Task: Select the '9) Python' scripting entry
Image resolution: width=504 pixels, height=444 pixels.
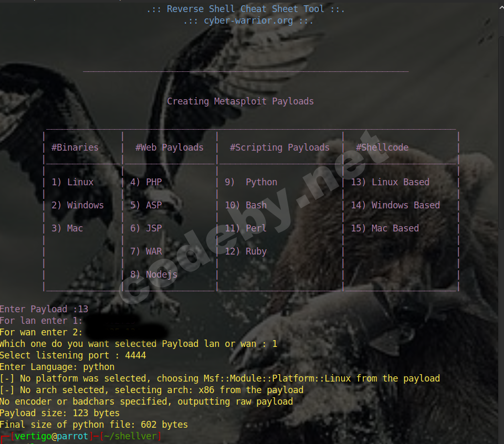Action: pos(251,182)
